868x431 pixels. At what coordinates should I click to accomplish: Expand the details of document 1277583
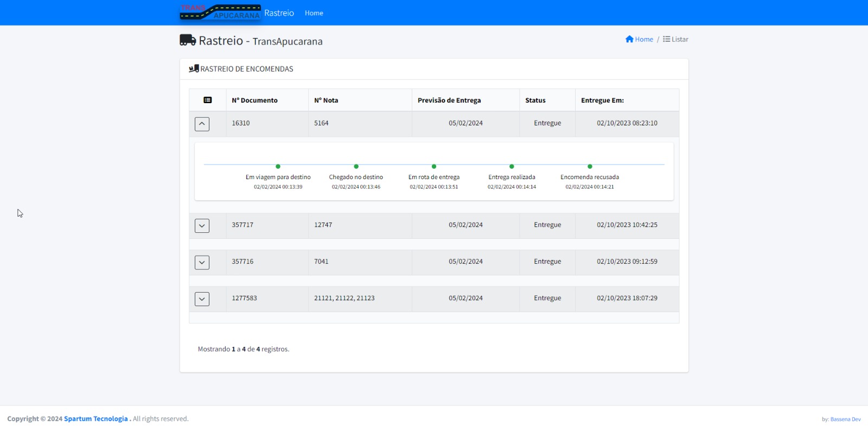point(202,299)
